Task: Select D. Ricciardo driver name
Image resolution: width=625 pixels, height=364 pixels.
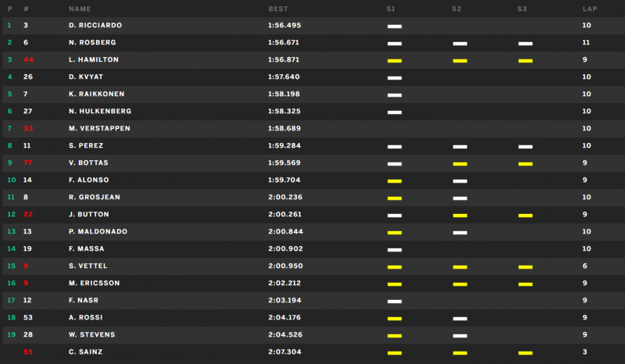Action: pos(95,25)
